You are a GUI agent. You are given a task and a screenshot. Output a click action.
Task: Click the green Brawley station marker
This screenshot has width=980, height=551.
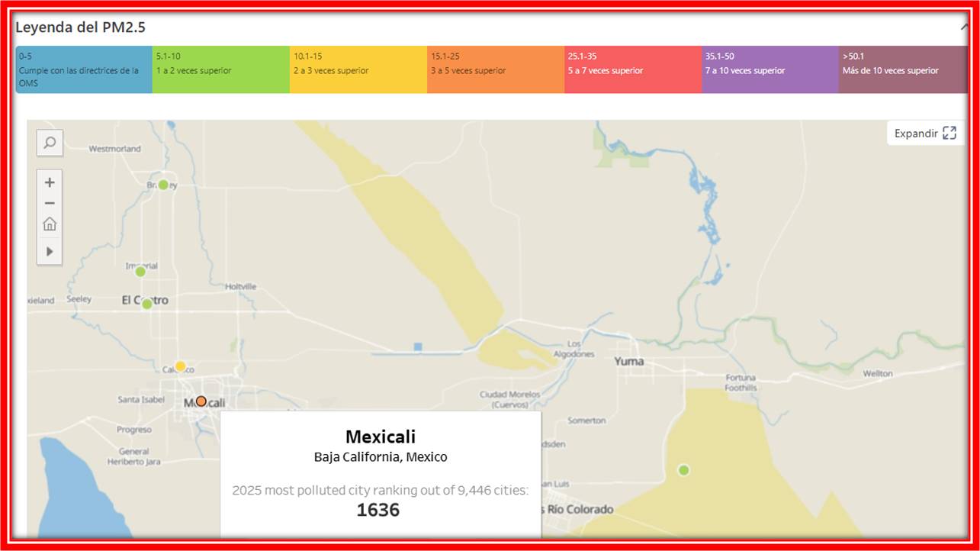[x=163, y=185]
